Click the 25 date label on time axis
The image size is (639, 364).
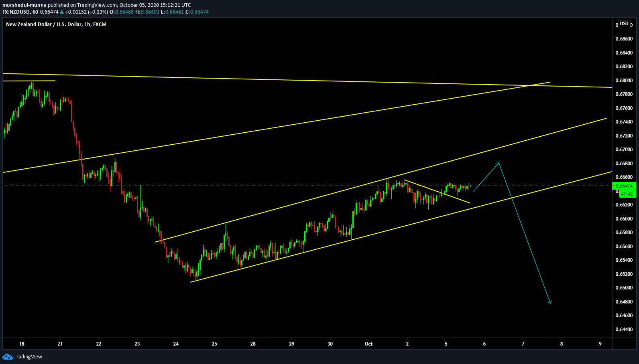click(x=214, y=344)
